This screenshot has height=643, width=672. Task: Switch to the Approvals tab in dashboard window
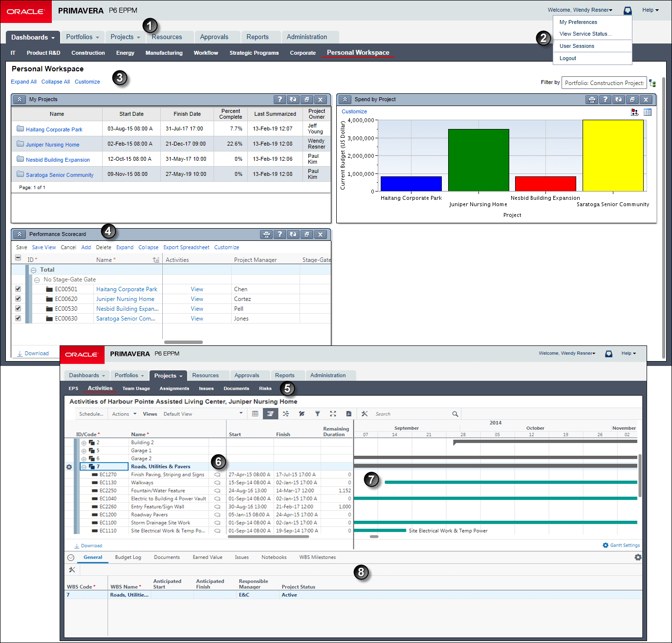[x=214, y=37]
